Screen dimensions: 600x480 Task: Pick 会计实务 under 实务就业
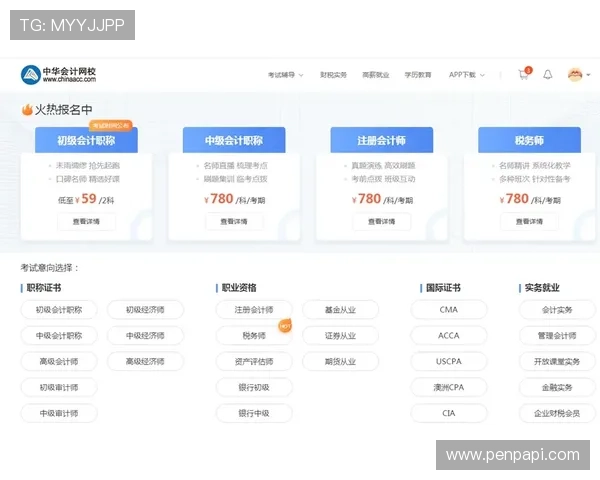[x=557, y=310]
